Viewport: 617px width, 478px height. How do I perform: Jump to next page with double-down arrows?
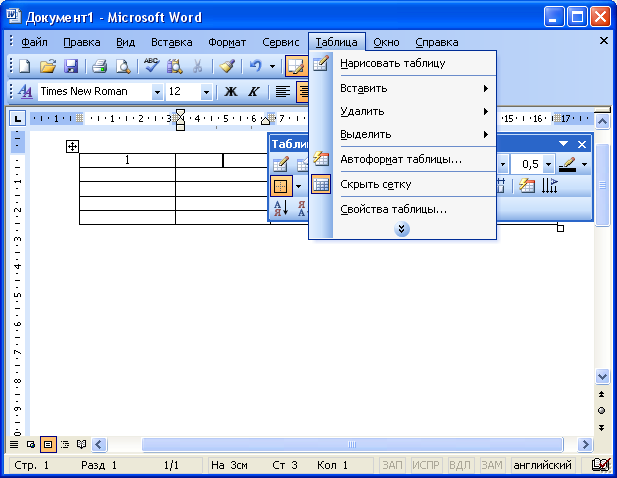pos(601,428)
